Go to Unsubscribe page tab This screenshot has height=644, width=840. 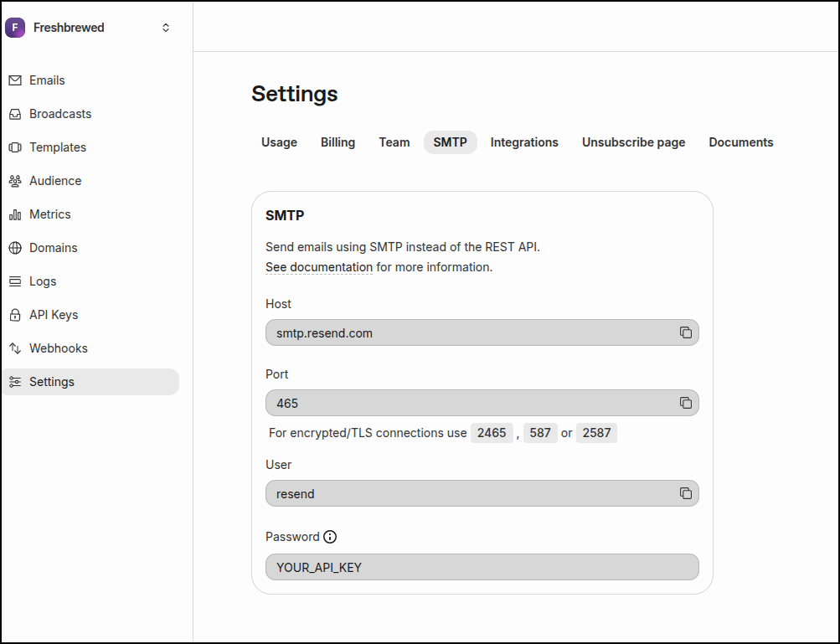(633, 142)
